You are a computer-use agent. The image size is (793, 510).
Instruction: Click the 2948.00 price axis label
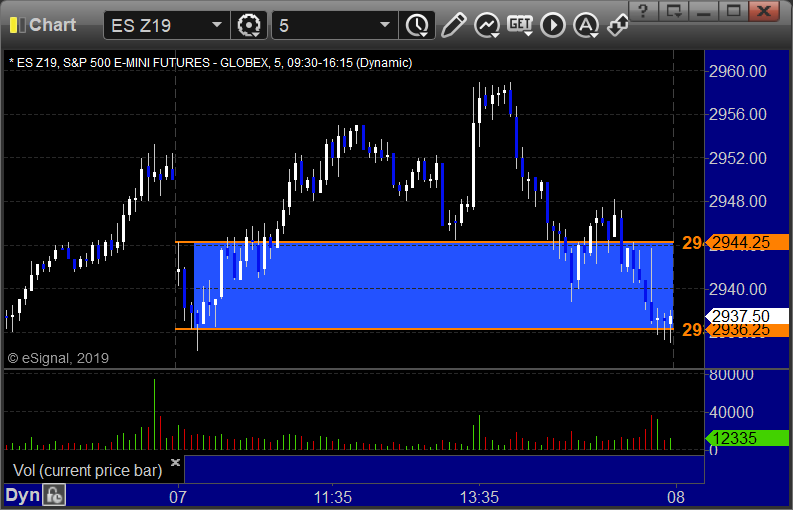738,201
